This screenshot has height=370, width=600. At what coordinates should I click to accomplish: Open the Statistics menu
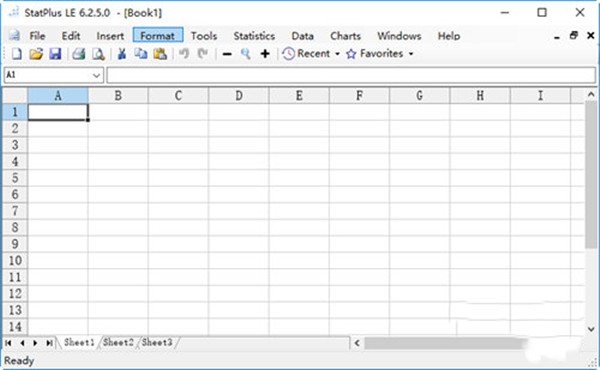pos(254,36)
